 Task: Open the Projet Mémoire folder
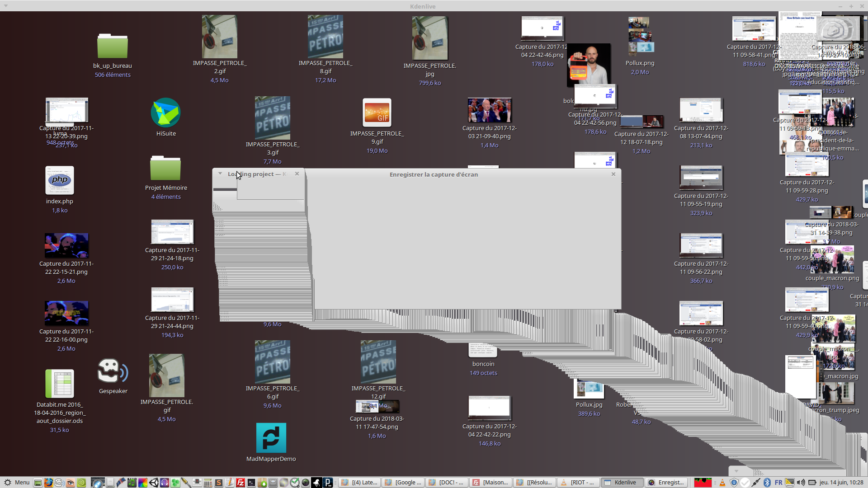pos(165,169)
